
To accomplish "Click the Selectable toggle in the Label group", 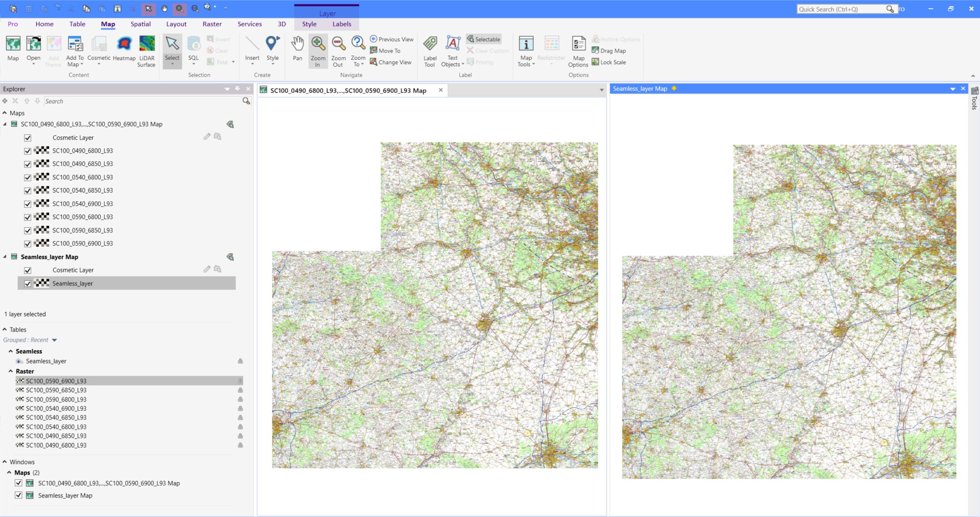I will [484, 39].
